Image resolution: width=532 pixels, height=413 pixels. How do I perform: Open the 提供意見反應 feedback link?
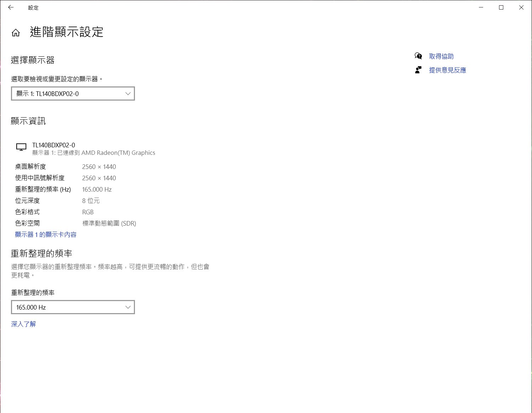[447, 70]
